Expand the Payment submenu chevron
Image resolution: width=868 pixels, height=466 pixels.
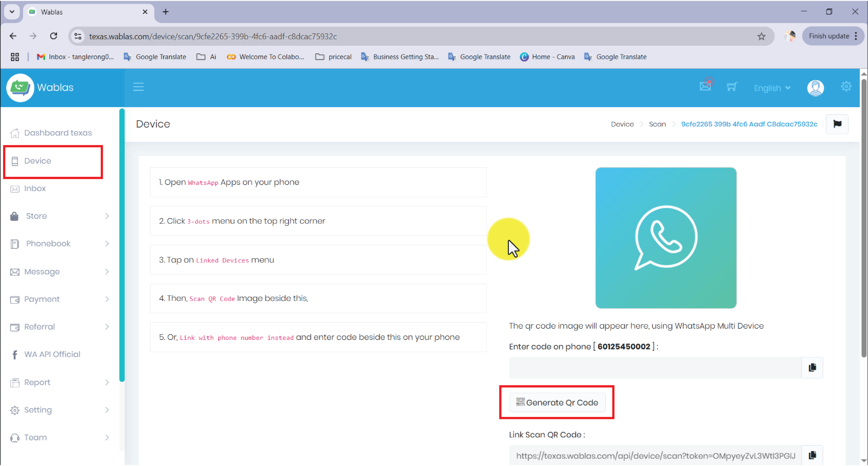point(107,299)
